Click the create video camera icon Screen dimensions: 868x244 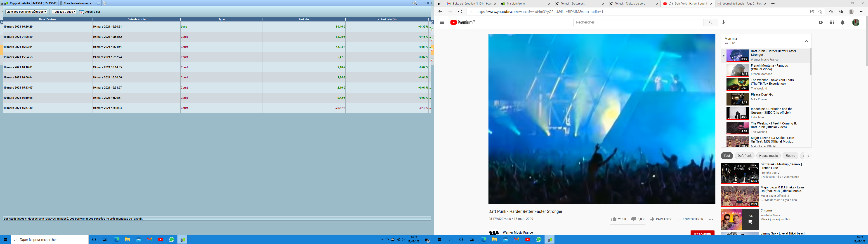821,22
